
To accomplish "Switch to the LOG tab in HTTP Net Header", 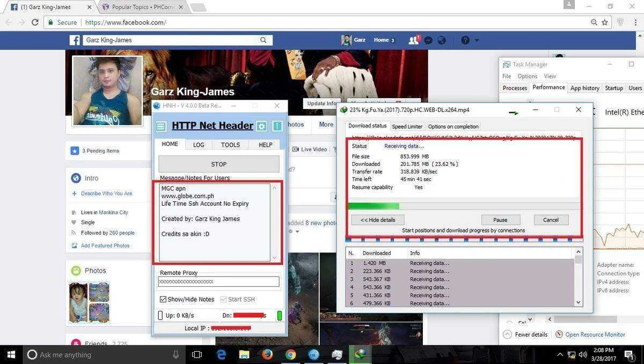I will click(199, 145).
